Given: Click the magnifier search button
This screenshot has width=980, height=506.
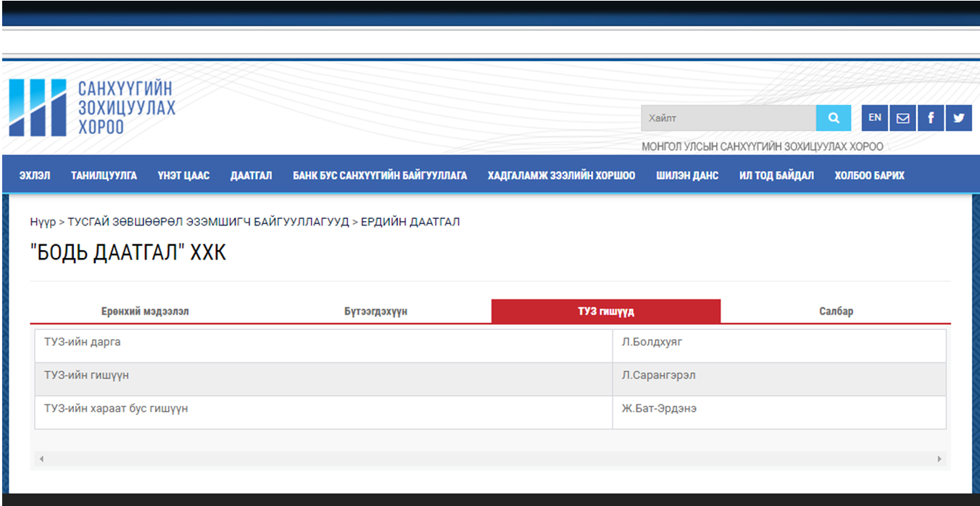Looking at the screenshot, I should 834,118.
